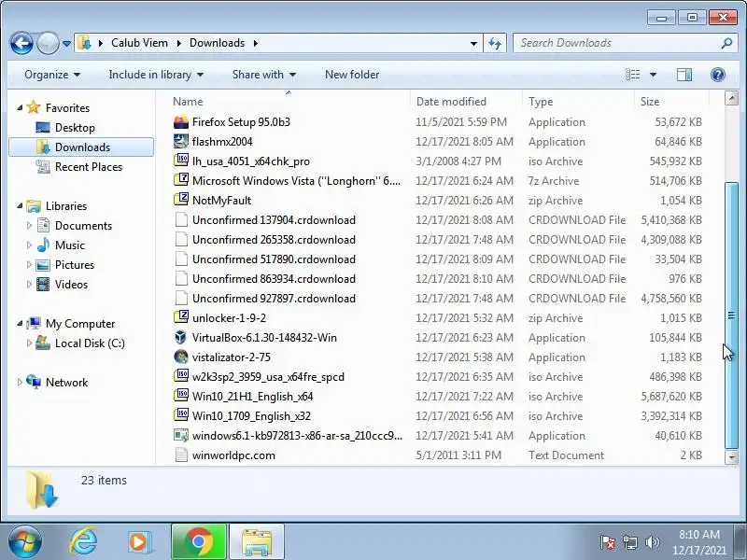Select w2k3sp2_3959_usa_x64fre_spcd iso icon
The height and width of the screenshot is (560, 747).
click(181, 377)
